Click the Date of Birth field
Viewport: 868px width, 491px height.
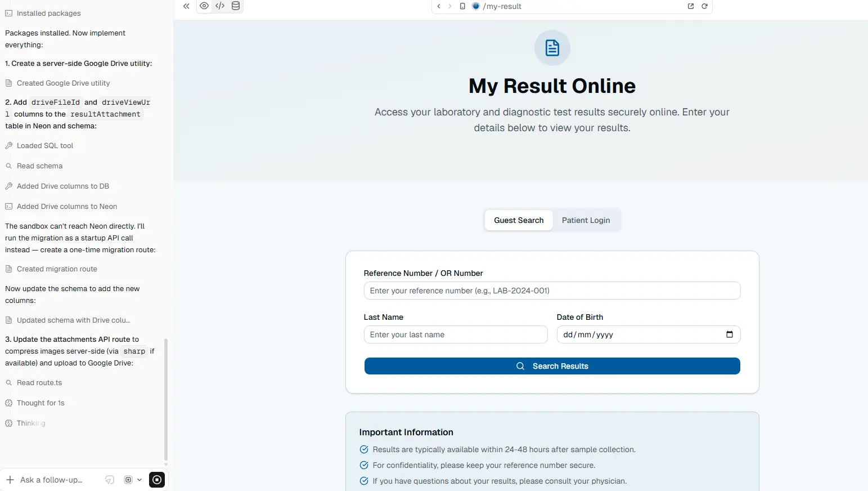(648, 334)
